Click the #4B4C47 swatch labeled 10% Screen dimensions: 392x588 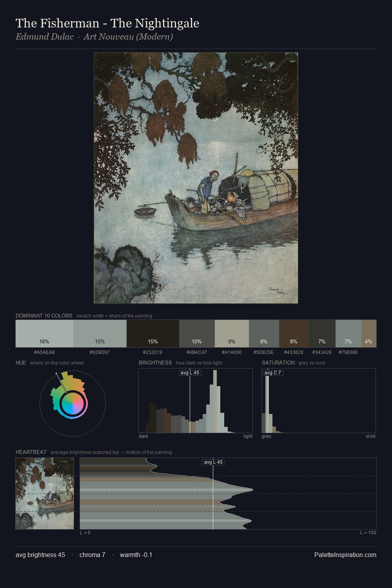pyautogui.click(x=197, y=334)
